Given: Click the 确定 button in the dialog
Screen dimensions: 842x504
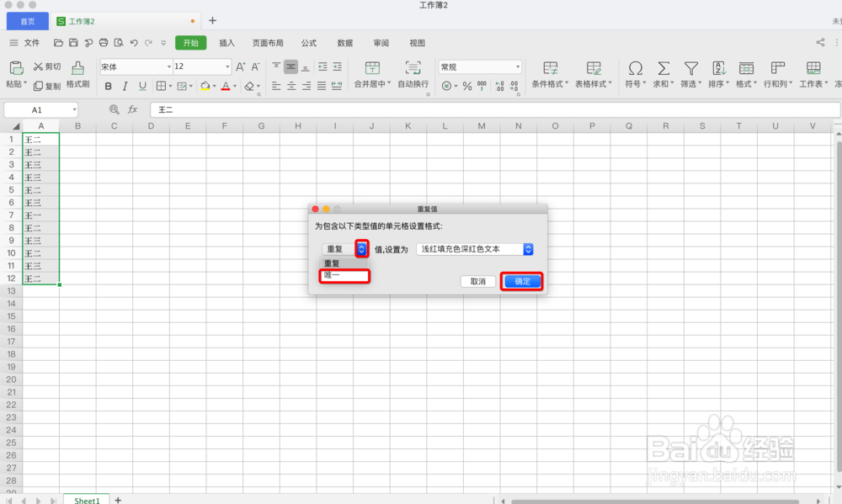Looking at the screenshot, I should (521, 281).
